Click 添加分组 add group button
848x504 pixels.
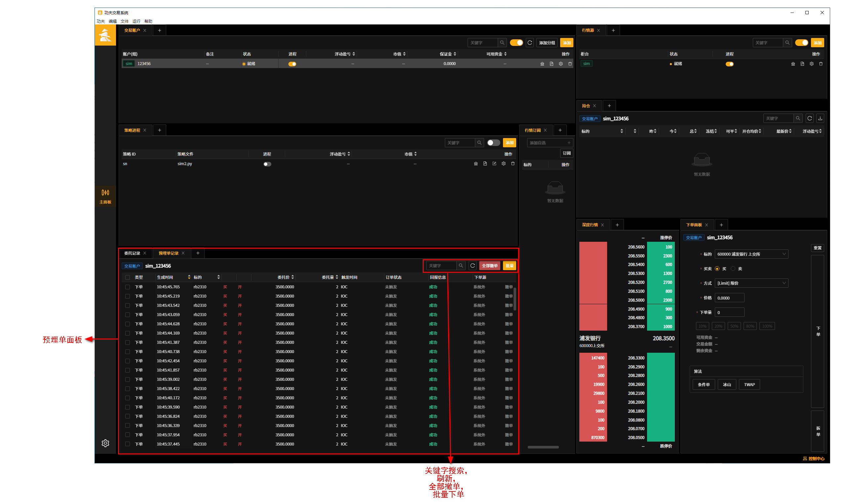pos(547,43)
